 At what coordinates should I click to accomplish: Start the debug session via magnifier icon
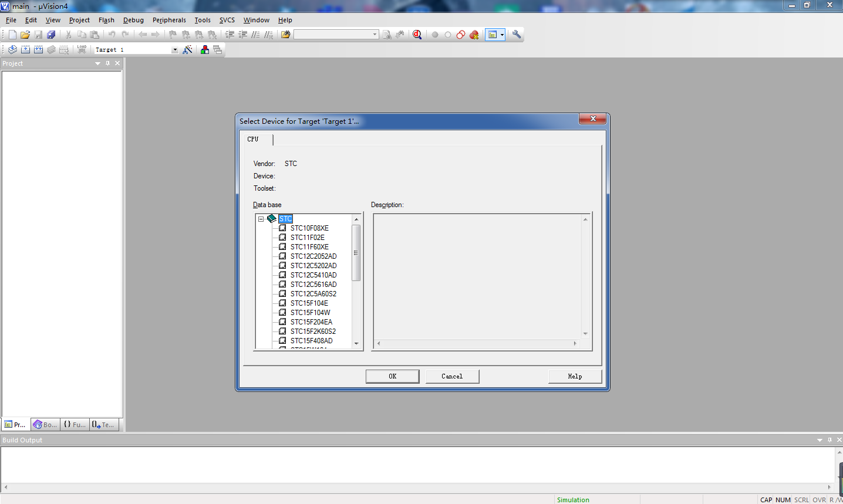coord(417,35)
